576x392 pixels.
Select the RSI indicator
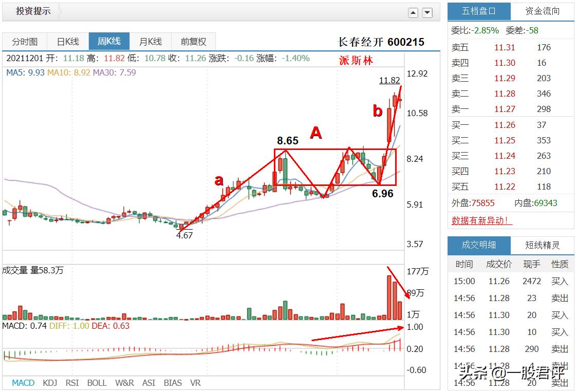point(73,383)
